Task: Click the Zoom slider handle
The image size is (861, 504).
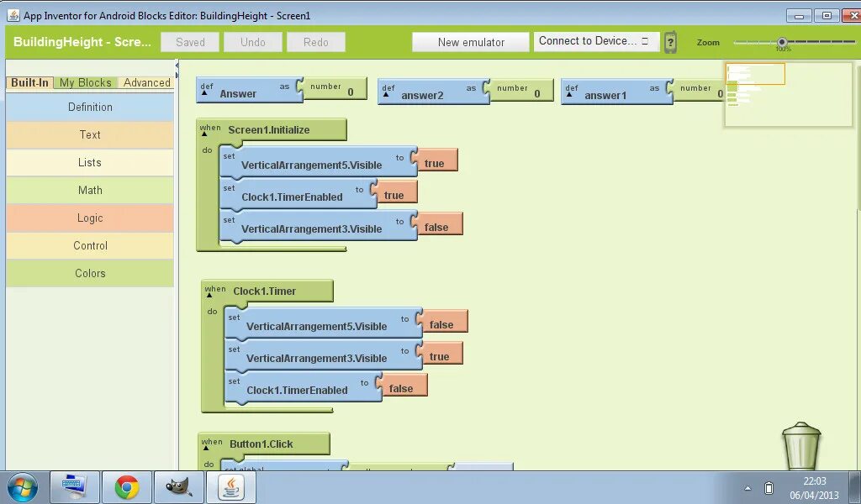Action: (782, 42)
